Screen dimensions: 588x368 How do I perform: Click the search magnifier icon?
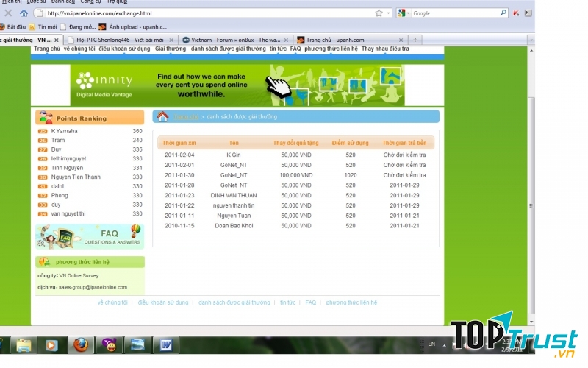click(x=503, y=13)
